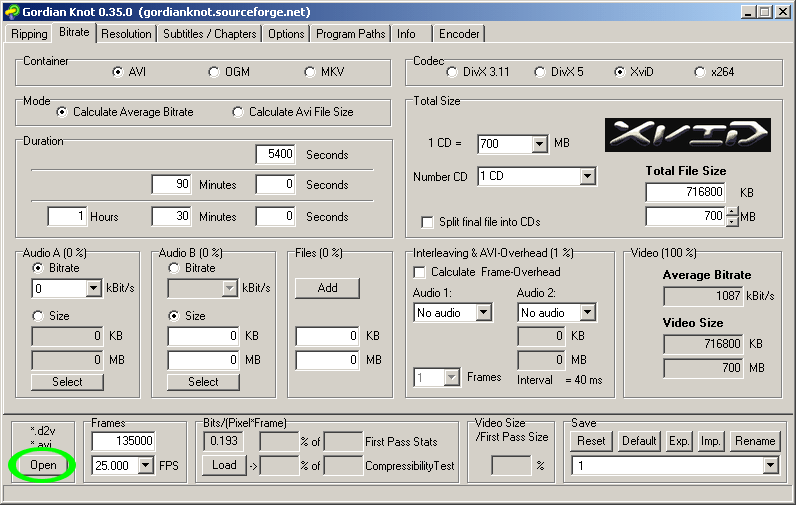Click the Duration 5400 Seconds field
The height and width of the screenshot is (505, 796).
[275, 154]
